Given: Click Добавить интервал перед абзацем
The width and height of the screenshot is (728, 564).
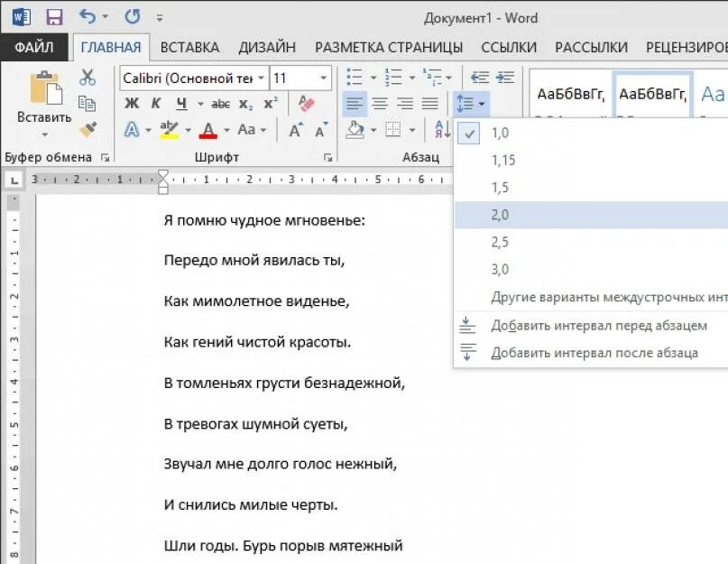Looking at the screenshot, I should [591, 326].
